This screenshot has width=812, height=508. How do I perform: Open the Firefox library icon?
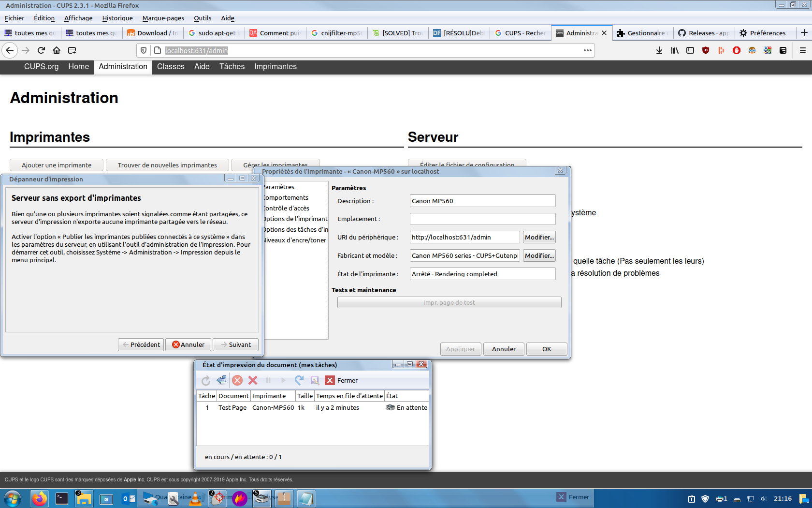(675, 50)
